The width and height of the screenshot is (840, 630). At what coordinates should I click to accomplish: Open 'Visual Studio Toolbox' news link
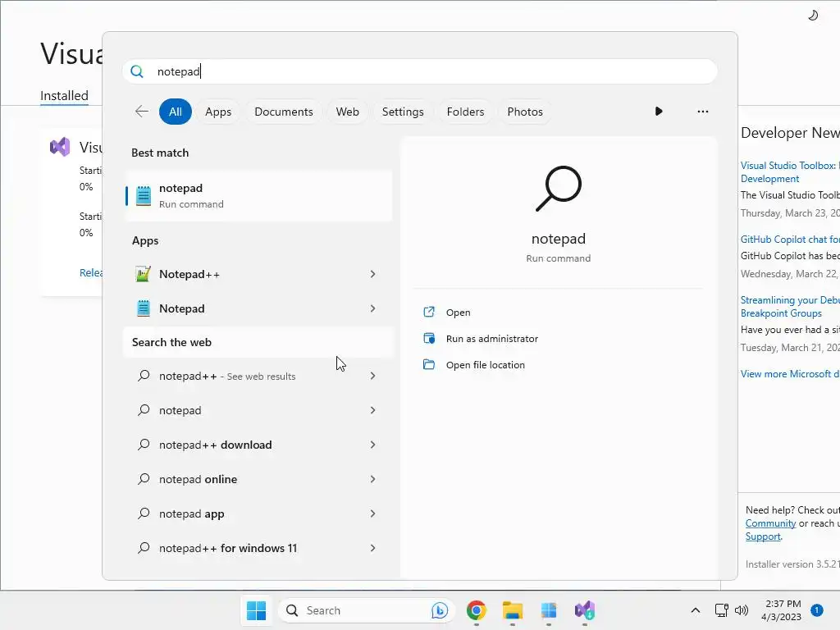click(x=790, y=172)
